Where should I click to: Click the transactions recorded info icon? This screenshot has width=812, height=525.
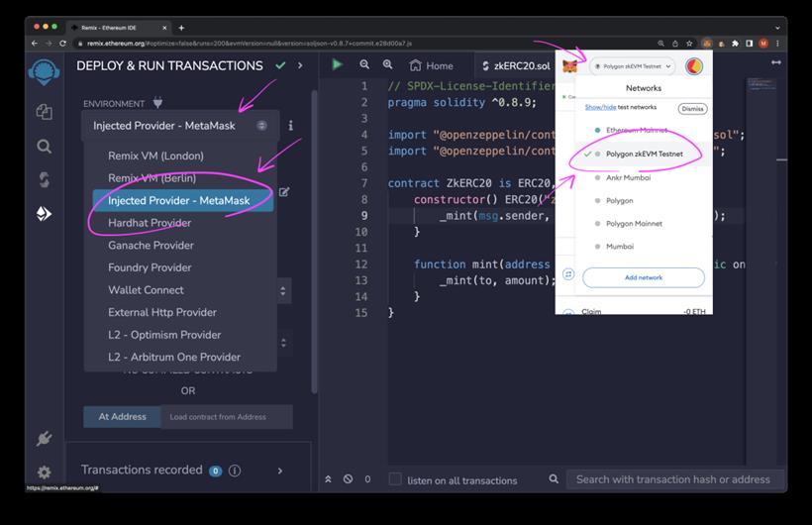tap(235, 471)
